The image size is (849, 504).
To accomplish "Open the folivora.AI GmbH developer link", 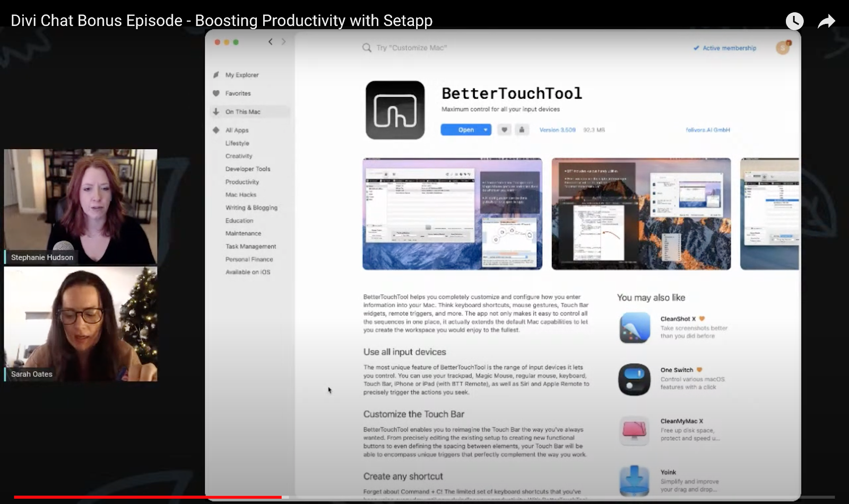I will [708, 130].
